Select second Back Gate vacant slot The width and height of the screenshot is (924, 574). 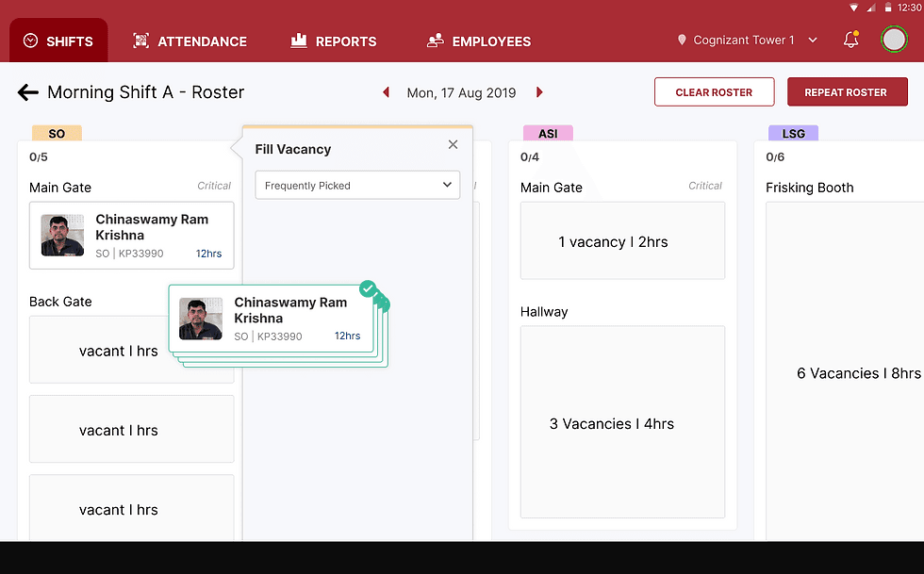[x=131, y=429]
